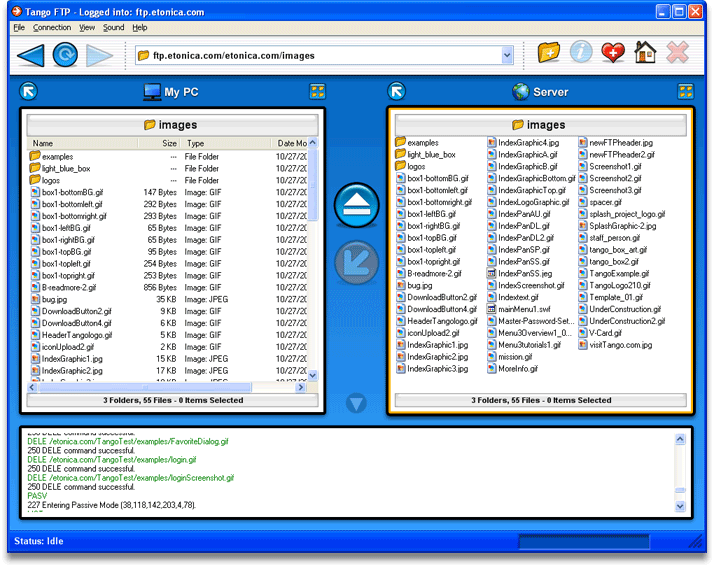Click the Tango FTP title bar icon
Screen dimensions: 714x566
17,11
